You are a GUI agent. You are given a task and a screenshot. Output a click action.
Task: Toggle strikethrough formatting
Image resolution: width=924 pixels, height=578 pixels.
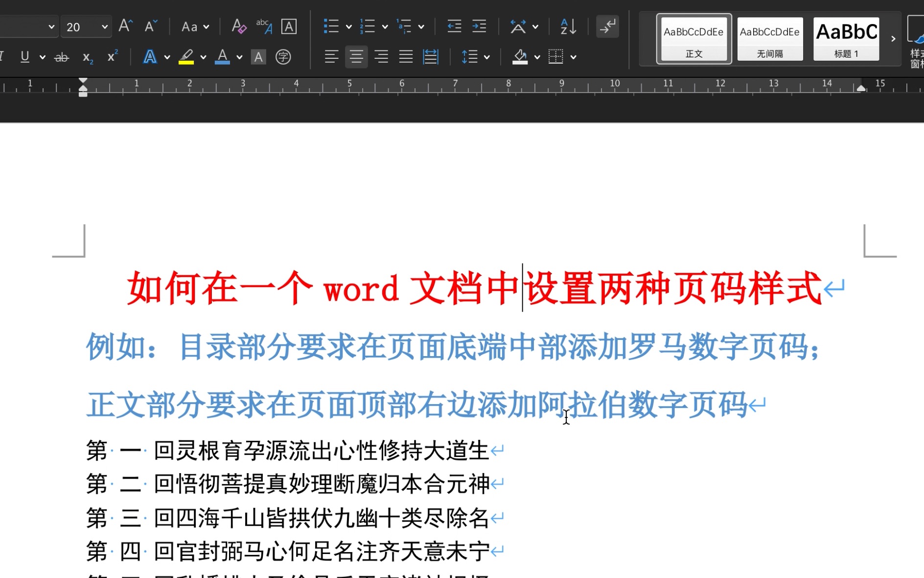point(61,57)
